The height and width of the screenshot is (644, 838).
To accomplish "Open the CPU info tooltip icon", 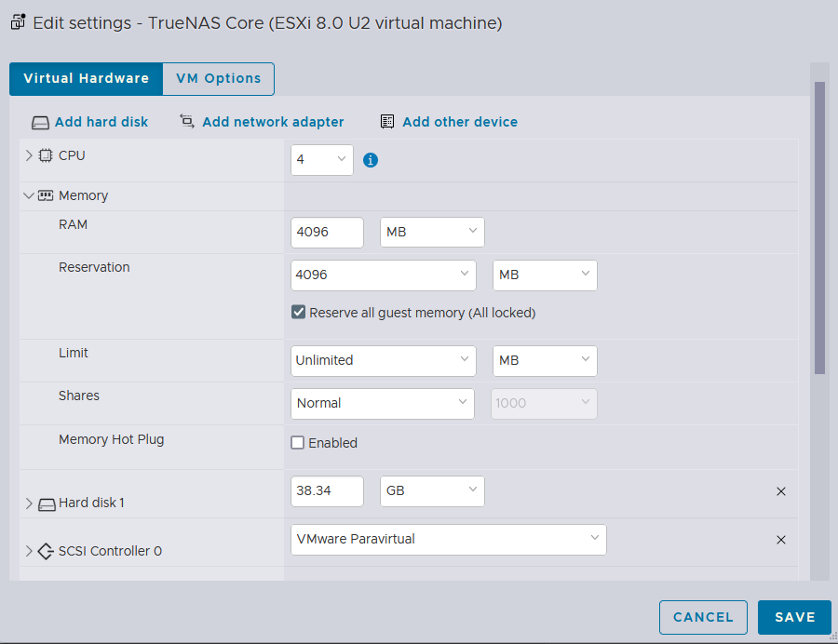I will (371, 160).
